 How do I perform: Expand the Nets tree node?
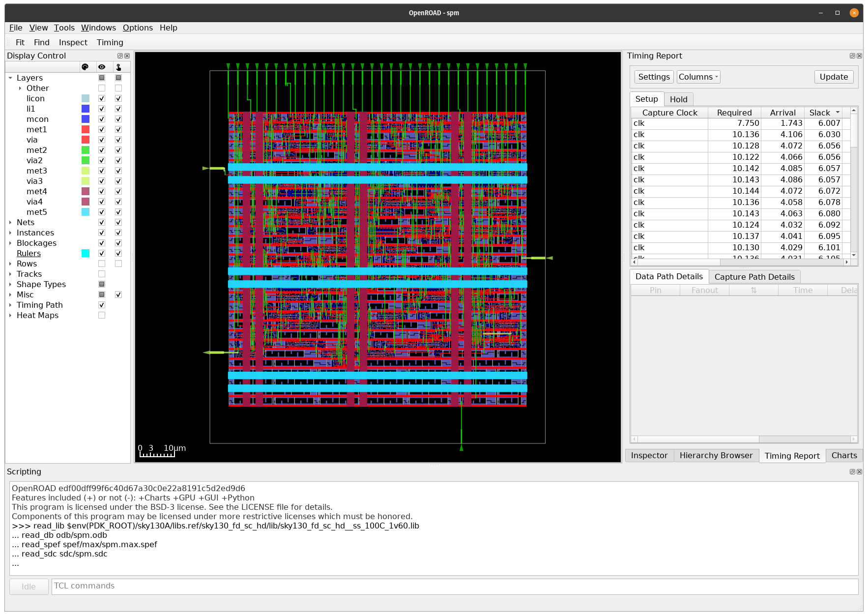[10, 222]
